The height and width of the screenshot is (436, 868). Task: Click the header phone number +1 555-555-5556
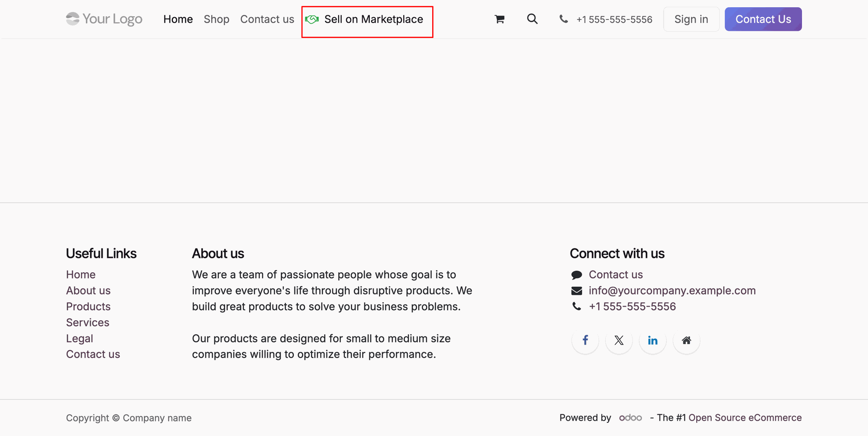[x=614, y=19]
